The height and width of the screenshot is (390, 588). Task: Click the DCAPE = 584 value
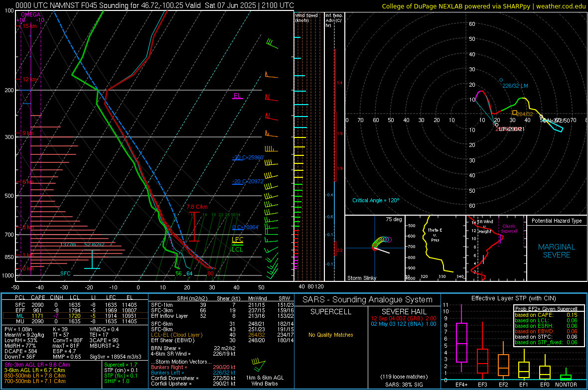tap(21, 351)
